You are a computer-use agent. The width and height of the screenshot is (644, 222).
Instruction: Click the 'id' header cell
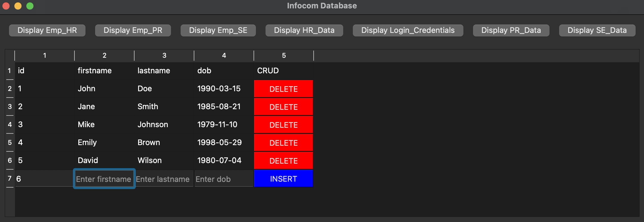click(x=45, y=71)
